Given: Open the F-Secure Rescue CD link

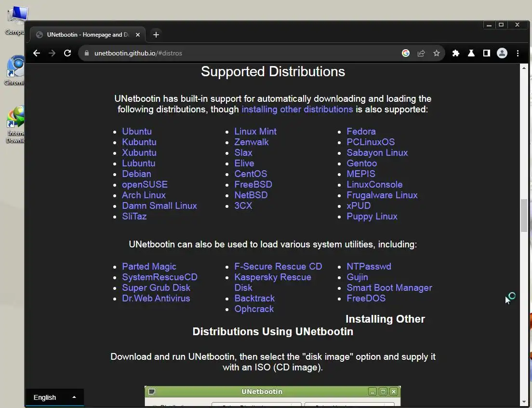Looking at the screenshot, I should tap(278, 267).
